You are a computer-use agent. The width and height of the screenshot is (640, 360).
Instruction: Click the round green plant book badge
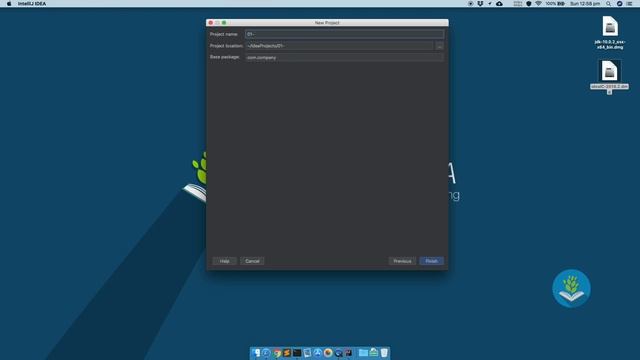[x=571, y=288]
